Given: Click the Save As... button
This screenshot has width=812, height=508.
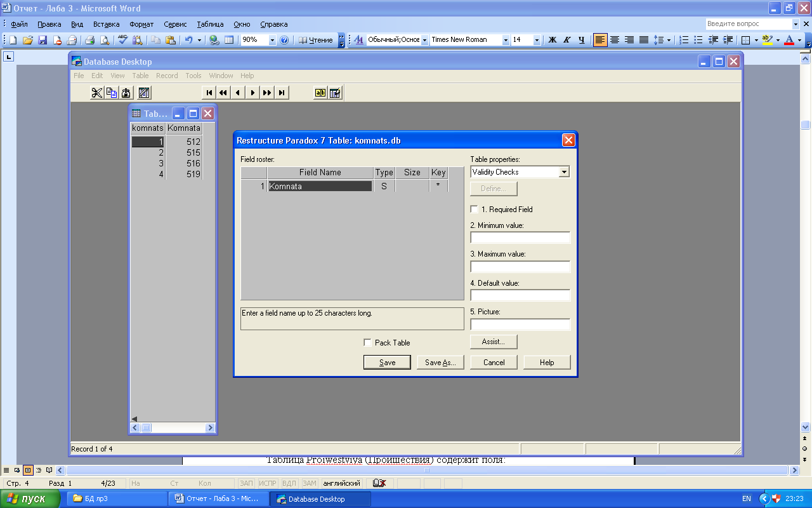Looking at the screenshot, I should [x=440, y=363].
